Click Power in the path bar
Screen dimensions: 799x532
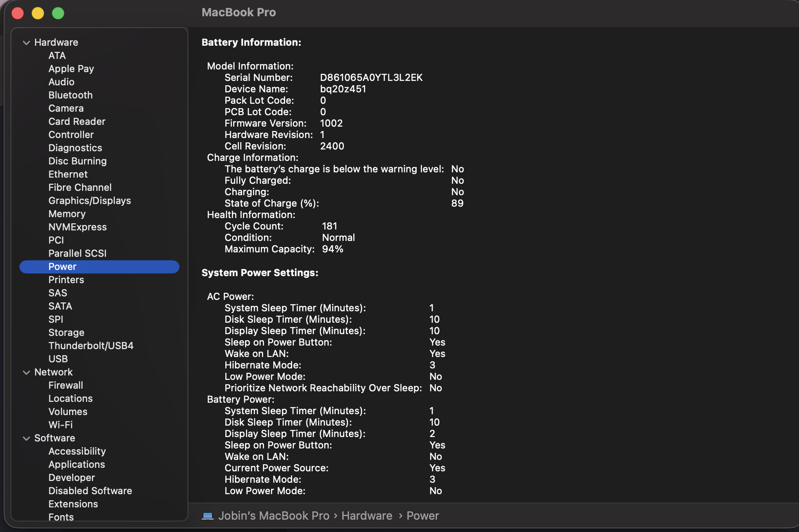click(x=423, y=516)
